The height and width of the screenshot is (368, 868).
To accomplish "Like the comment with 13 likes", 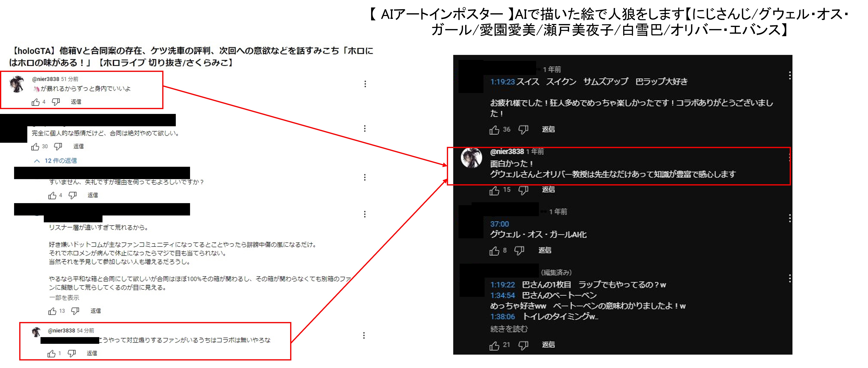I will click(52, 311).
